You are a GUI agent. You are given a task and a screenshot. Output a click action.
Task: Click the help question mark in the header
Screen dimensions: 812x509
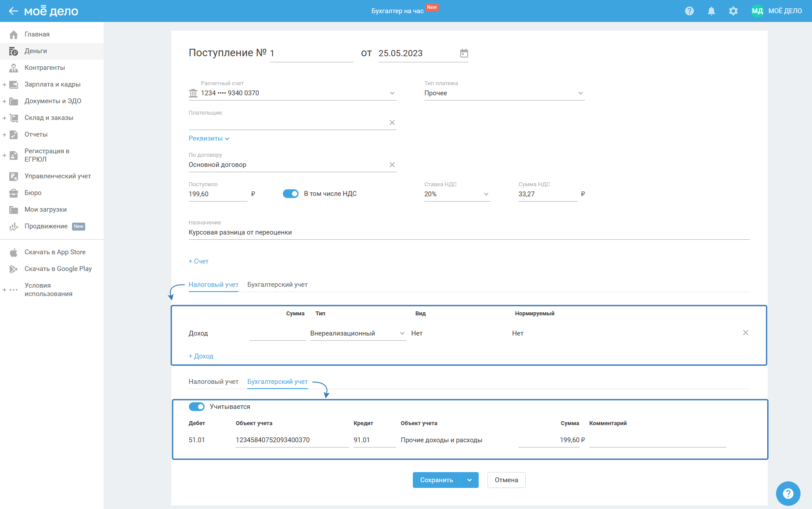tap(689, 11)
